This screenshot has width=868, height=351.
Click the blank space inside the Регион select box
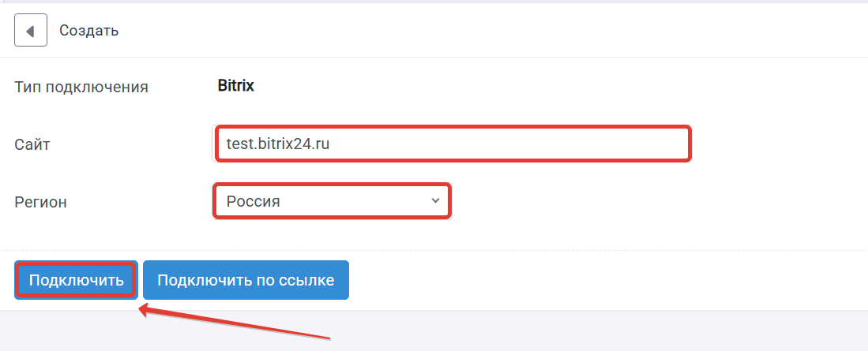click(x=355, y=201)
